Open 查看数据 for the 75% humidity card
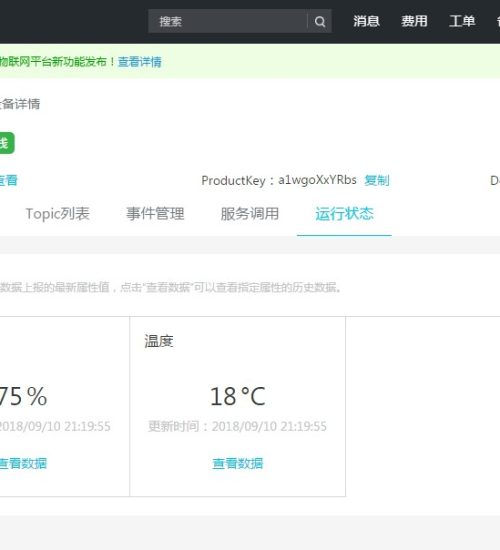The width and height of the screenshot is (500, 550). (23, 463)
